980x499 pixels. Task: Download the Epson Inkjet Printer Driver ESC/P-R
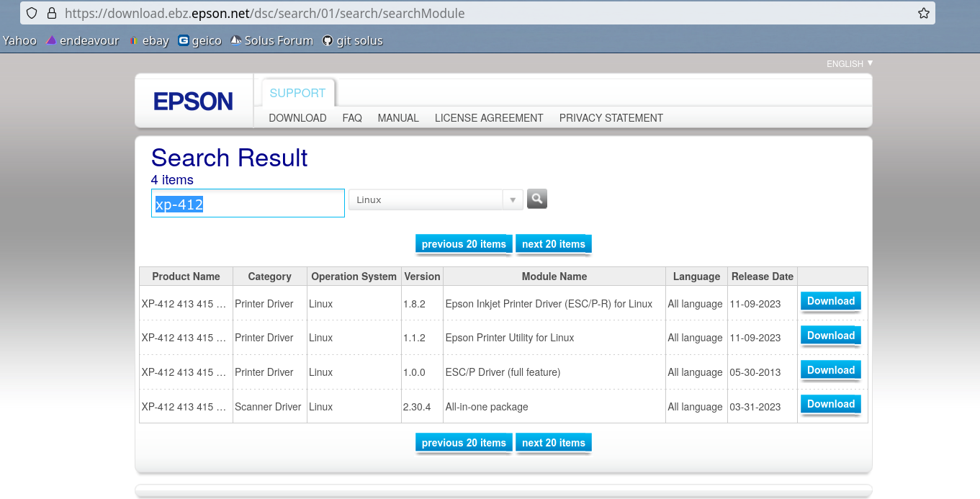point(830,302)
